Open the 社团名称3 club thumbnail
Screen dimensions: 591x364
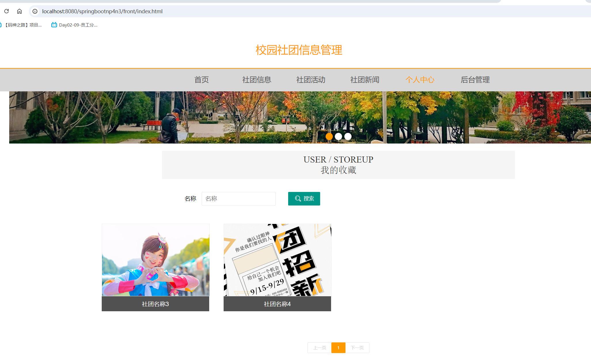click(x=155, y=260)
